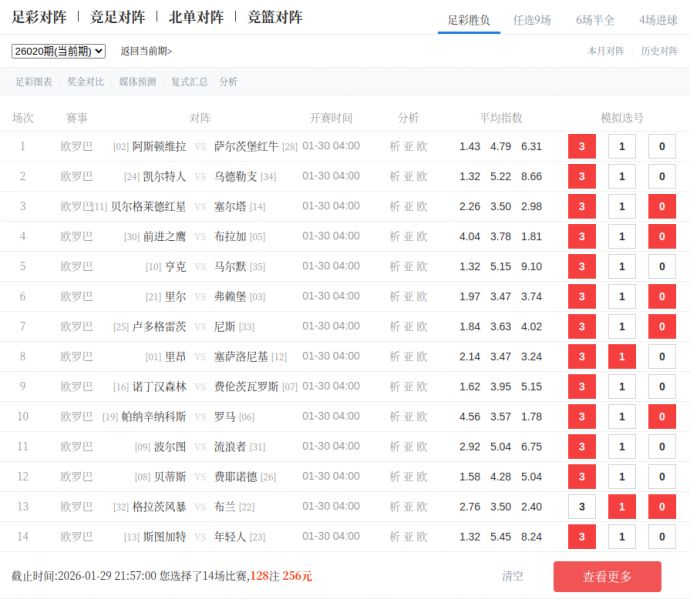The image size is (690, 599).
Task: Open 复式汇总 in the sub toolbar
Action: click(x=189, y=82)
